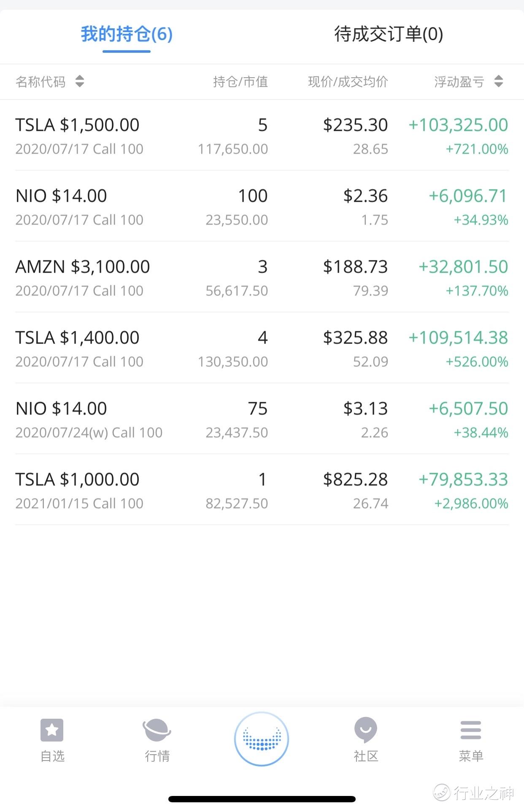
Task: Tap the +103,325.00 profit value
Action: [x=458, y=125]
